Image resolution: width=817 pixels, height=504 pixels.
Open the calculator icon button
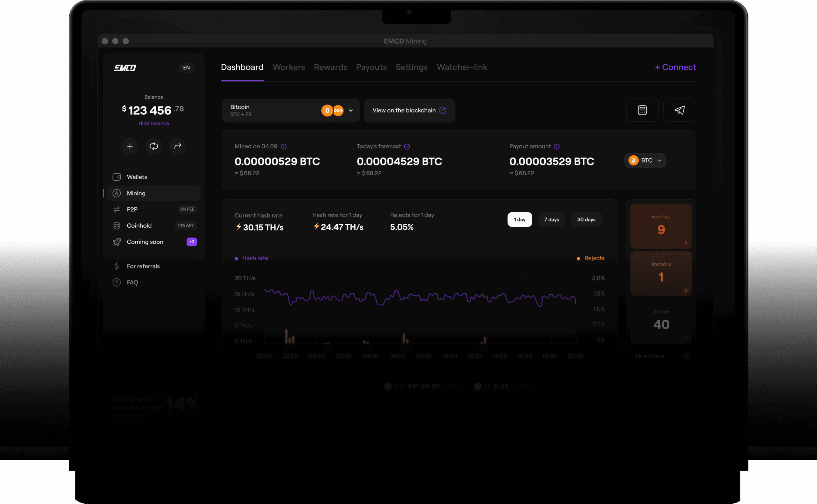[x=642, y=110]
